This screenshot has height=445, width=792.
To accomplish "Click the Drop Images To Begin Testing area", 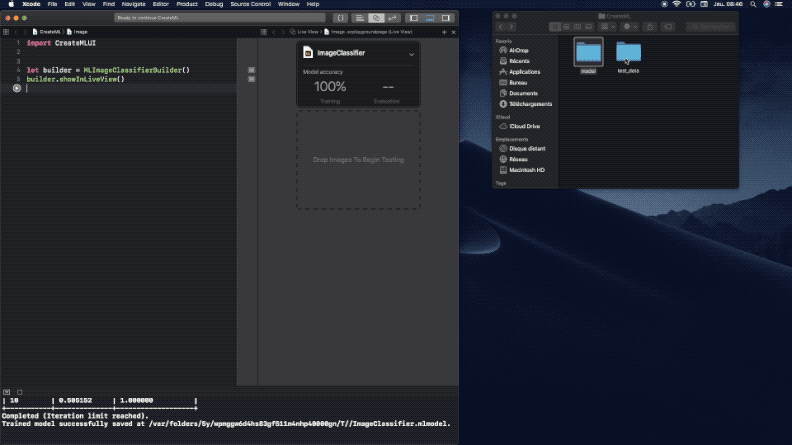I will point(358,159).
